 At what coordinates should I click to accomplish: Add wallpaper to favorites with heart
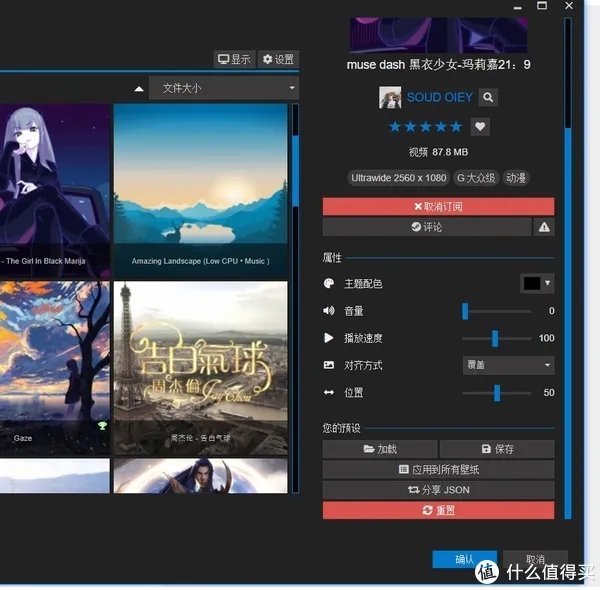point(480,127)
